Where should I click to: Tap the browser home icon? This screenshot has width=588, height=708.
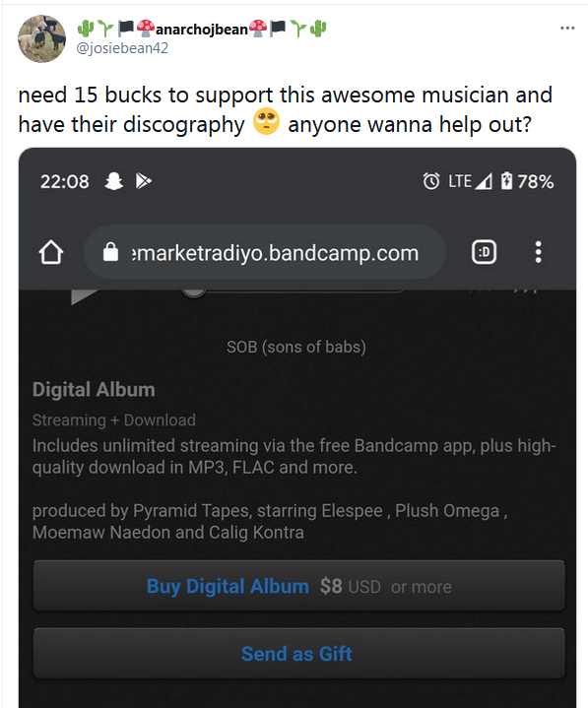tap(51, 252)
